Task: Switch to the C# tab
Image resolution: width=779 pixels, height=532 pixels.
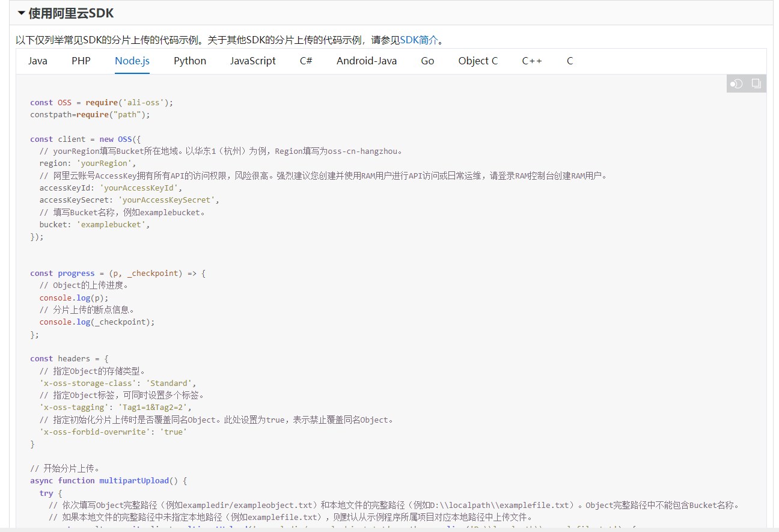Action: (306, 61)
